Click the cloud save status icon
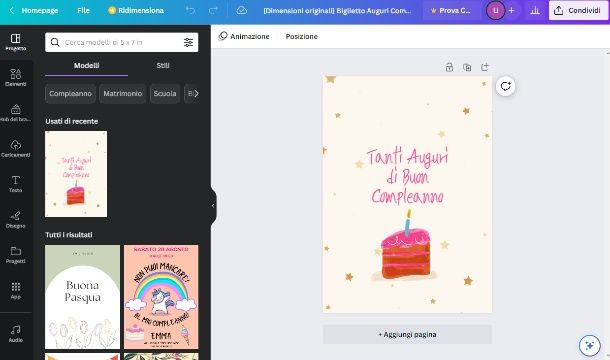The height and width of the screenshot is (360, 610). (242, 11)
